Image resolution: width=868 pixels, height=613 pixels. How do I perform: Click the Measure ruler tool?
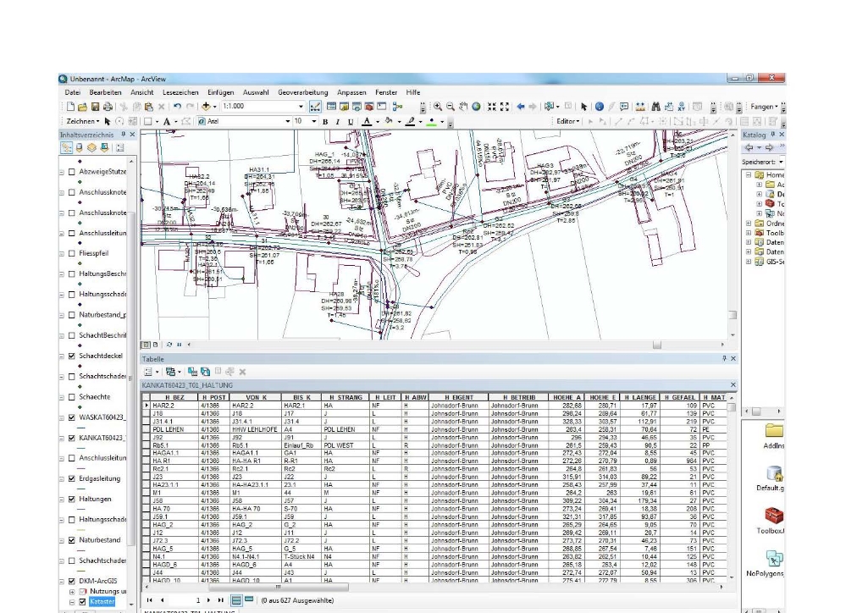click(x=640, y=106)
